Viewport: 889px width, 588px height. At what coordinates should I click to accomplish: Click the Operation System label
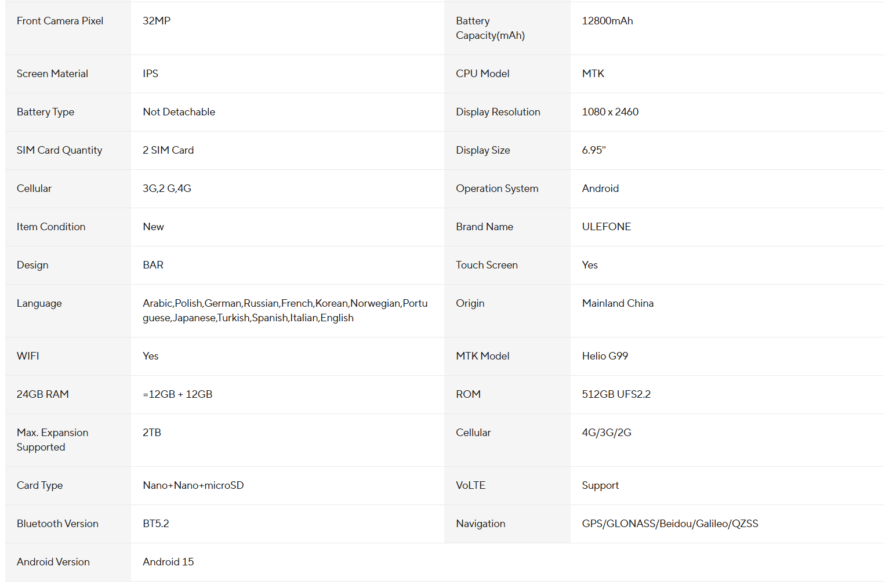497,188
